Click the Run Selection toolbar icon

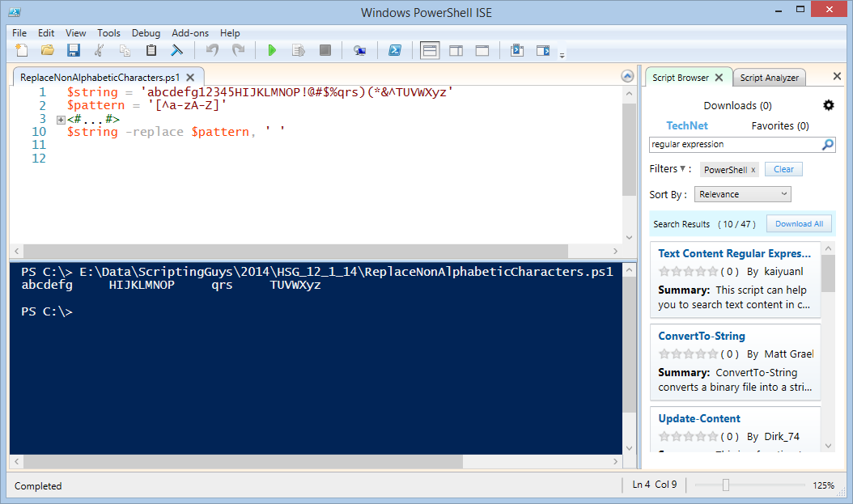pos(298,51)
